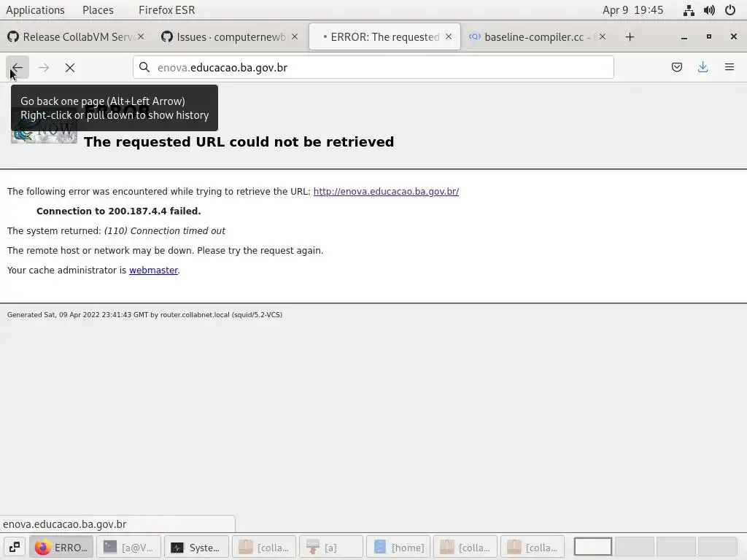Open the power menu icon

click(729, 10)
